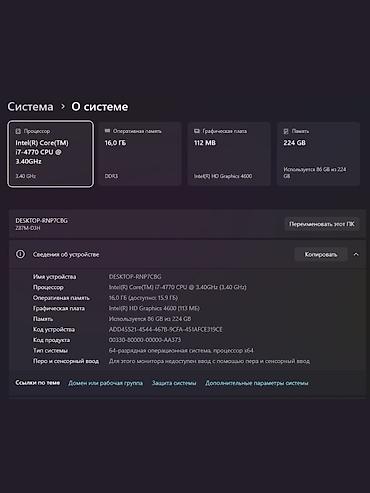This screenshot has width=370, height=493.
Task: Click the 64-разрядная операционная система value
Action: (181, 351)
